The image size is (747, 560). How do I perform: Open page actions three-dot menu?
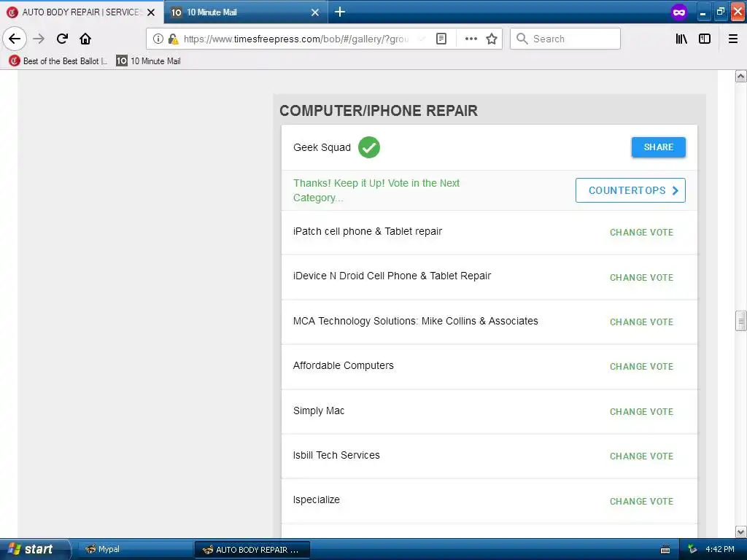pyautogui.click(x=471, y=39)
